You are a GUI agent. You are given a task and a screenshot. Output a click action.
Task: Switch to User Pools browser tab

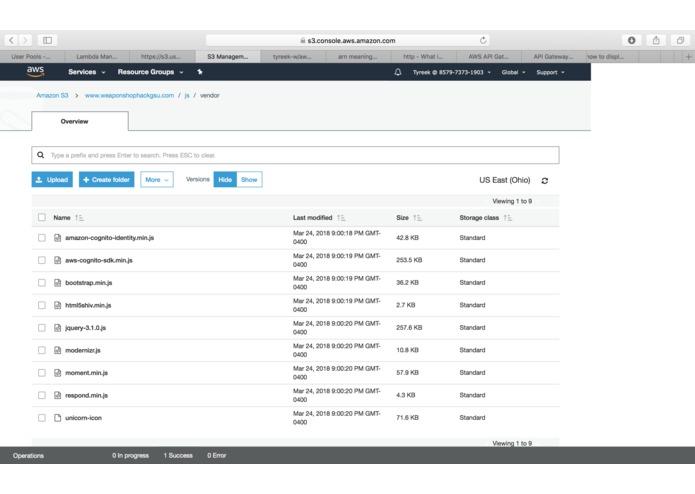[x=32, y=57]
